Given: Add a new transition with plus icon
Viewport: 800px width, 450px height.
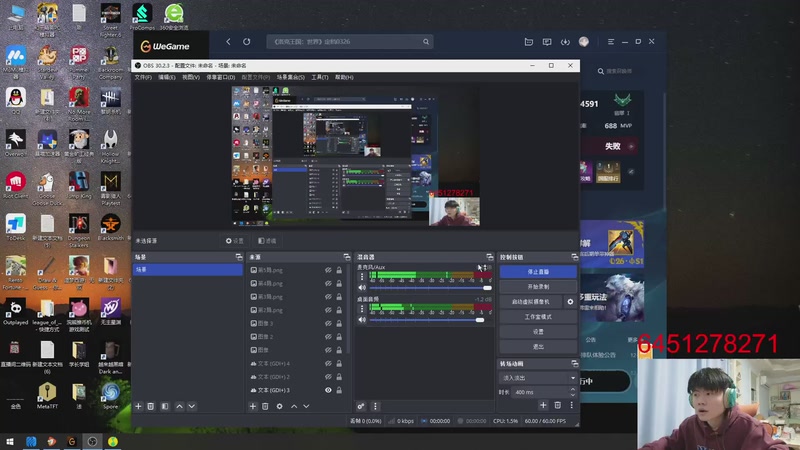Looking at the screenshot, I should [543, 405].
